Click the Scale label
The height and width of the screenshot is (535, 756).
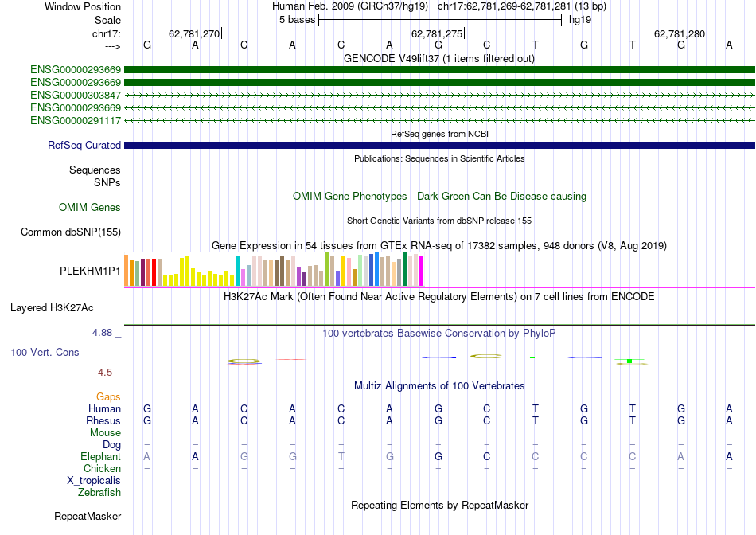[x=107, y=20]
